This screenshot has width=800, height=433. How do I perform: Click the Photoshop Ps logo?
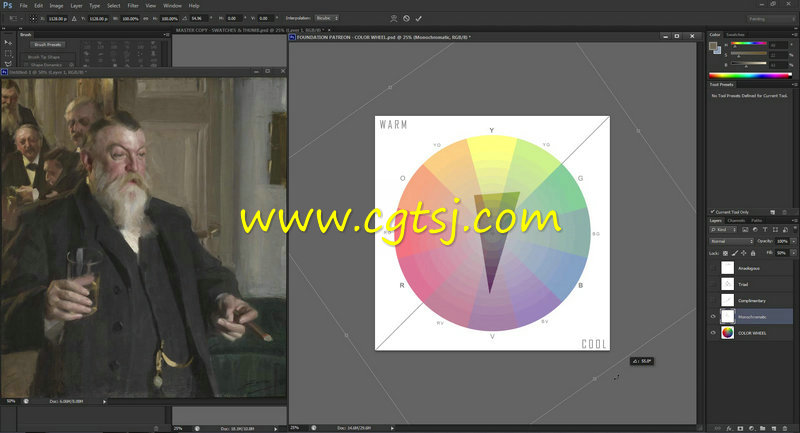tap(7, 6)
